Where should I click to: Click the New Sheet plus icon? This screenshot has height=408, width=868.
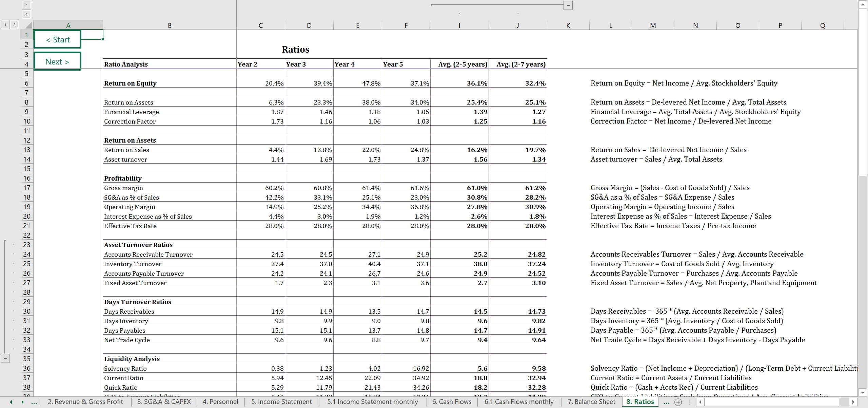coord(678,402)
